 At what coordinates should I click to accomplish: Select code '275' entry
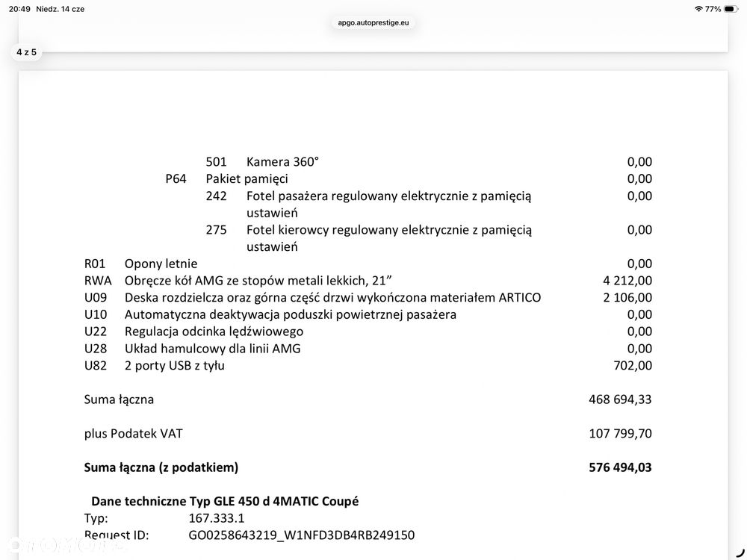coord(216,230)
